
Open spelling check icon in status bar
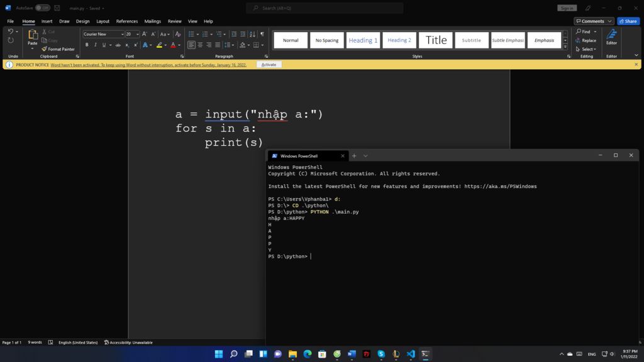[50, 343]
